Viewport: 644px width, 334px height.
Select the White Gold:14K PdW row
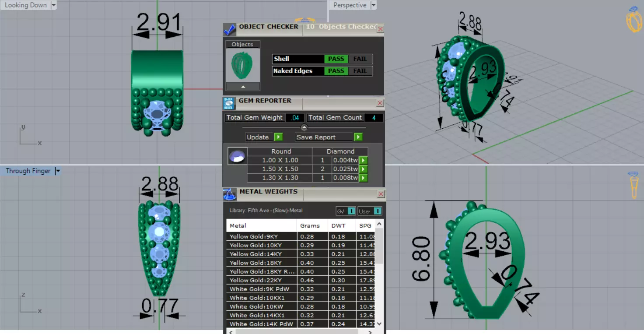click(x=301, y=324)
